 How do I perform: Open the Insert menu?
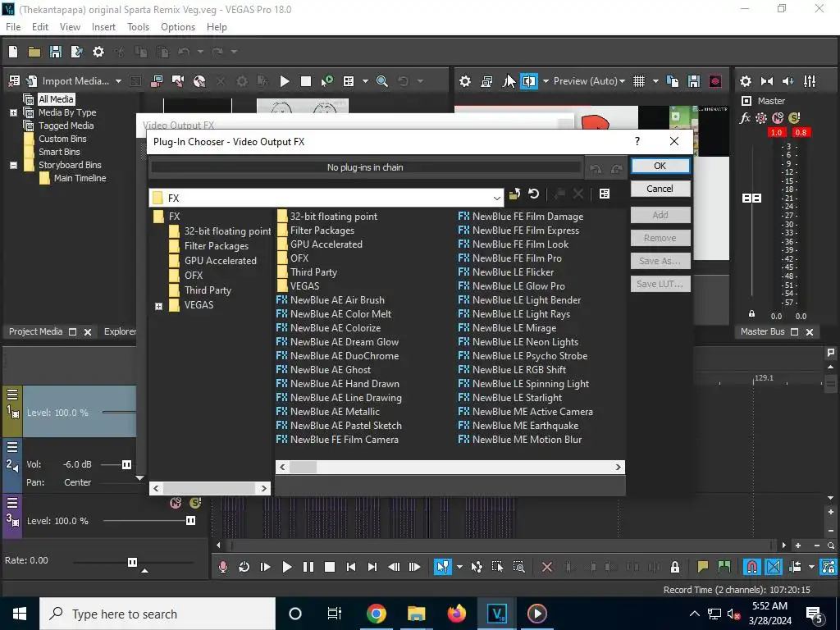[103, 27]
